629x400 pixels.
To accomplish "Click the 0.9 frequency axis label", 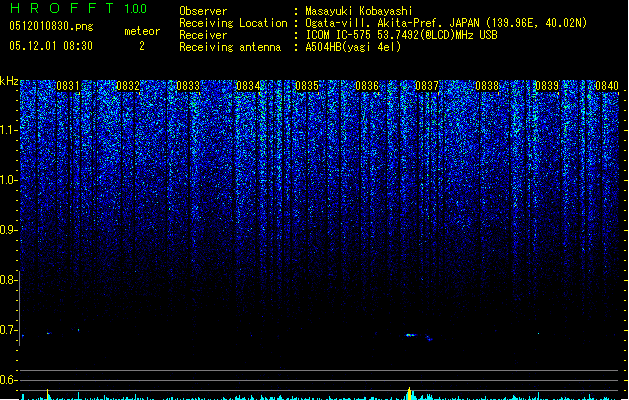I will [x=8, y=230].
